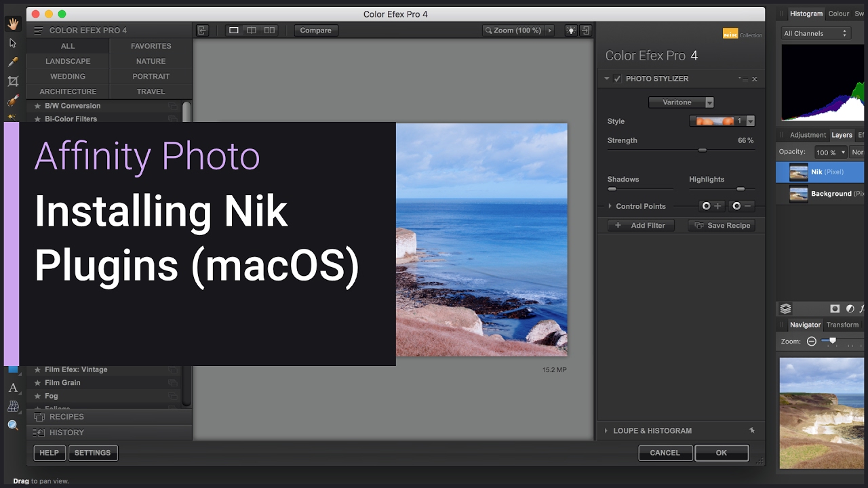Select the Hand pan tool in Affinity

[x=13, y=24]
